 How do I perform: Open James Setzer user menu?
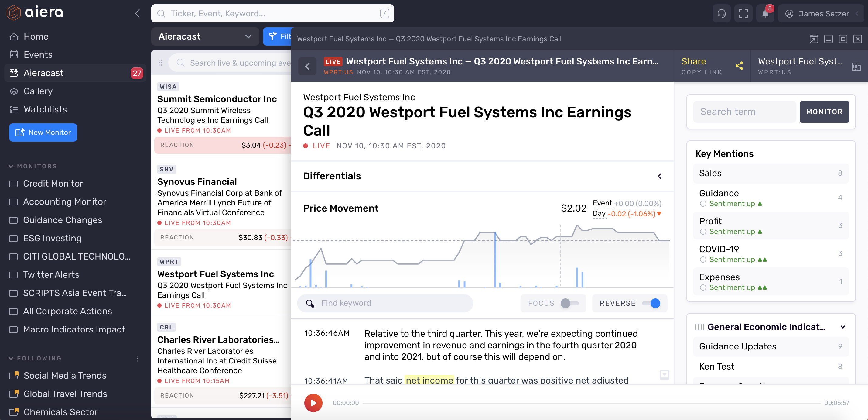pyautogui.click(x=821, y=13)
